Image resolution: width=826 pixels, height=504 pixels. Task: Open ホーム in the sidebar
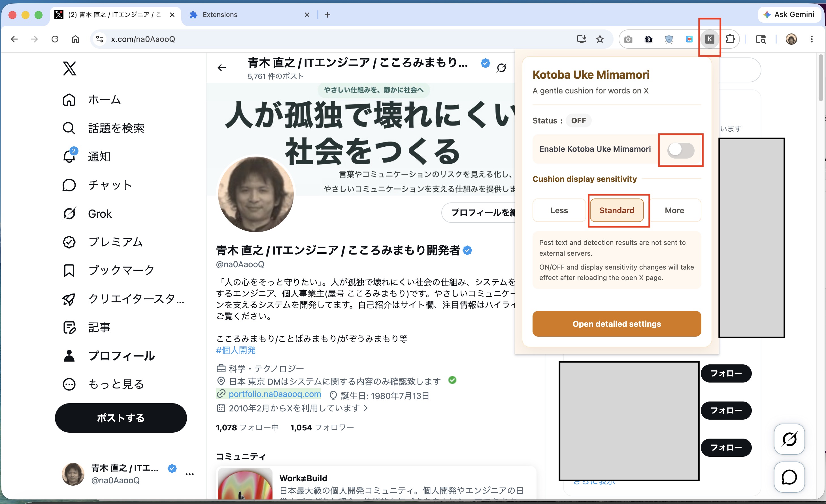click(91, 100)
